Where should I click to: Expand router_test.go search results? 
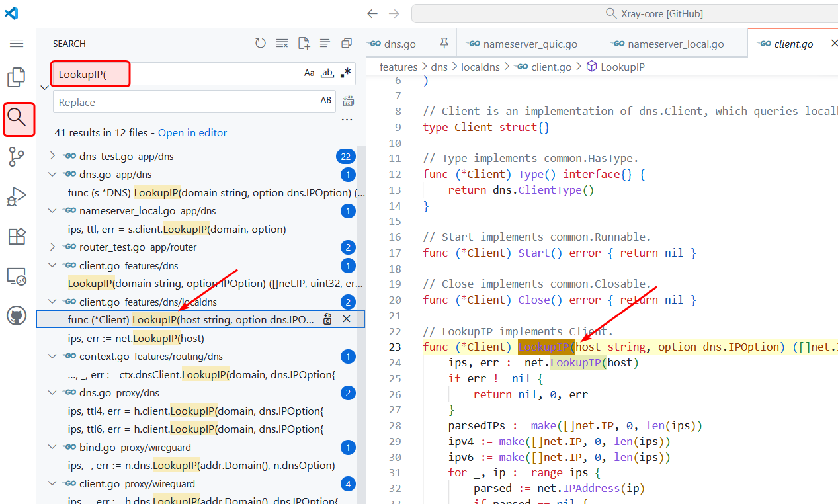click(x=53, y=247)
